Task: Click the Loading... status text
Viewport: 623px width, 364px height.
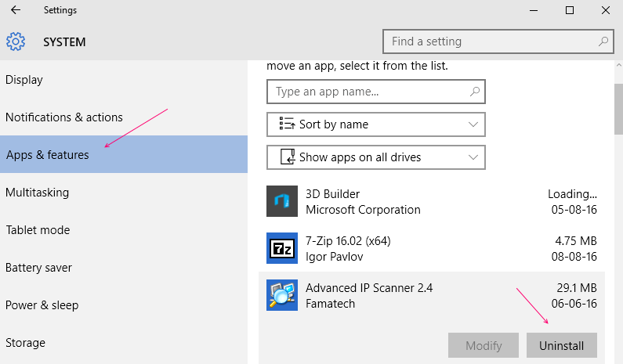Action: tap(572, 194)
